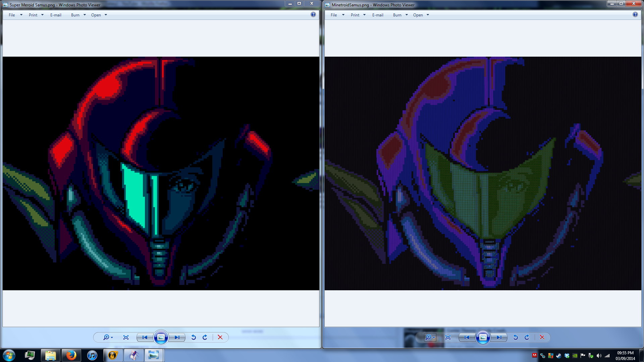
Task: Switch to Half-Life orange lambda taskbar app
Action: coord(113,355)
